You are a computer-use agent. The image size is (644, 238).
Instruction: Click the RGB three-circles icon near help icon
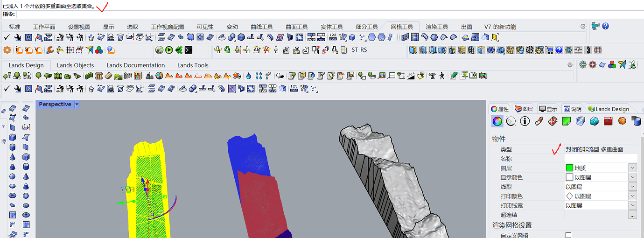[x=98, y=50]
